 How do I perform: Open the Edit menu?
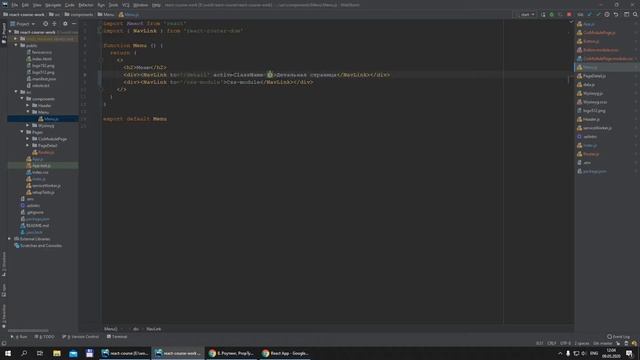[x=25, y=5]
